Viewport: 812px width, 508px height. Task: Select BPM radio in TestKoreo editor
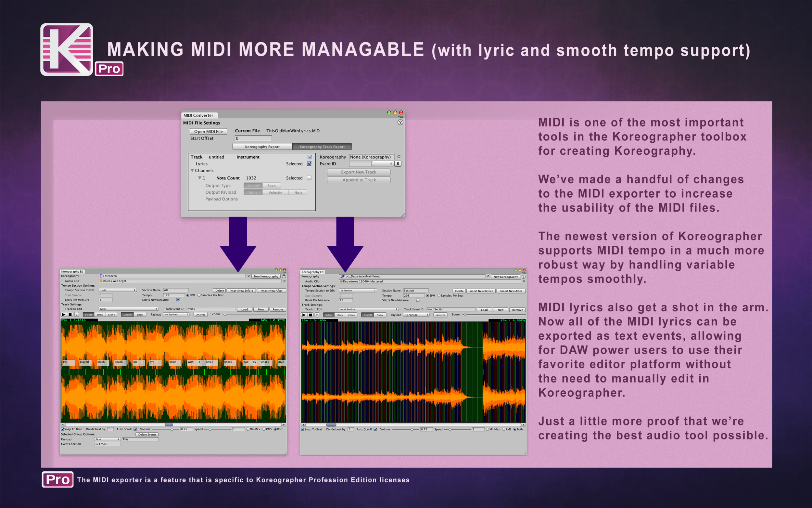pos(188,295)
